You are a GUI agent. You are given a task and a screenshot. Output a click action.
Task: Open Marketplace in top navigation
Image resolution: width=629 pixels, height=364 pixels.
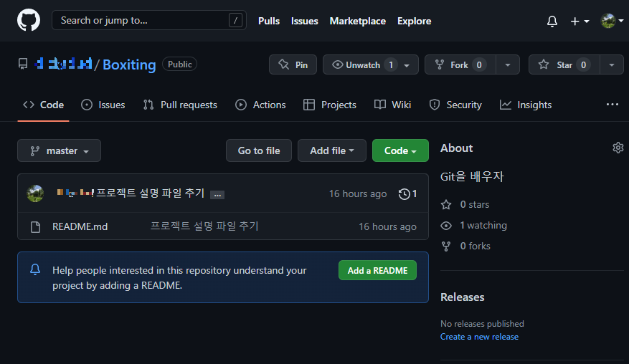[357, 21]
